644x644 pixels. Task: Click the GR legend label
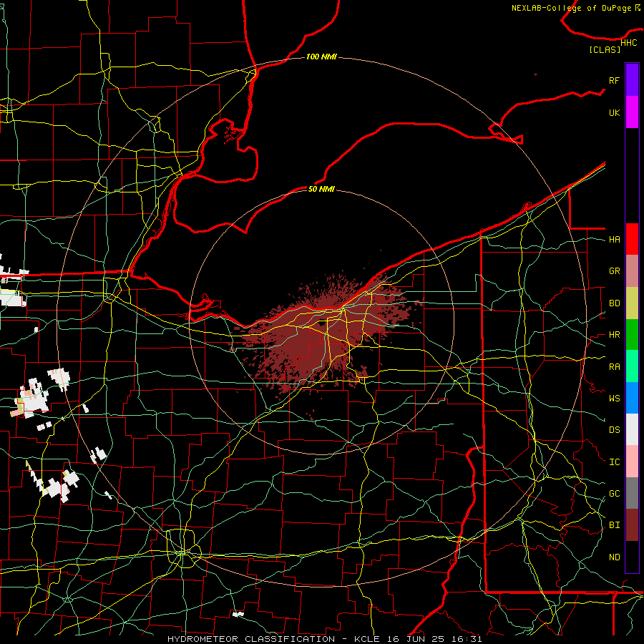(614, 271)
